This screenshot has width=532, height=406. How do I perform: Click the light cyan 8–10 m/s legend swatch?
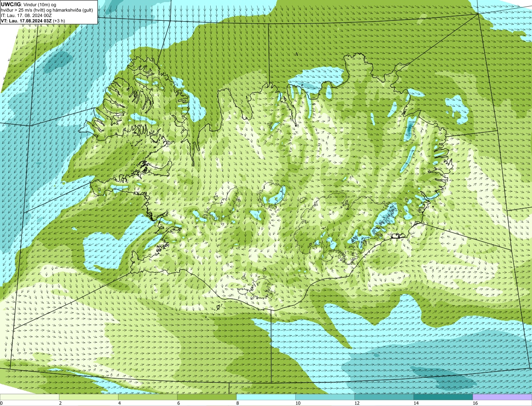click(x=266, y=397)
